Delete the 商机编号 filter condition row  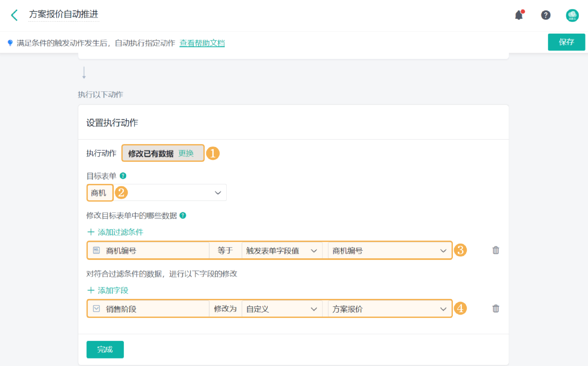(x=496, y=250)
